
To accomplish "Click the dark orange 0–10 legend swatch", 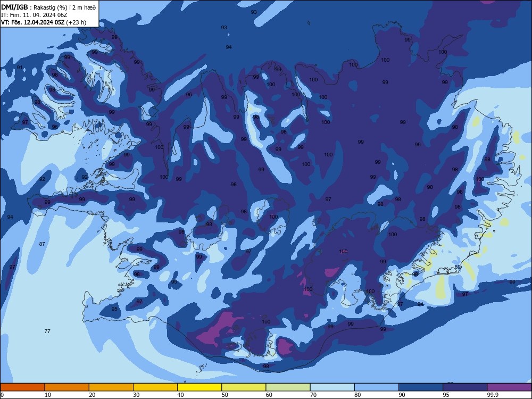I will click(x=22, y=387).
